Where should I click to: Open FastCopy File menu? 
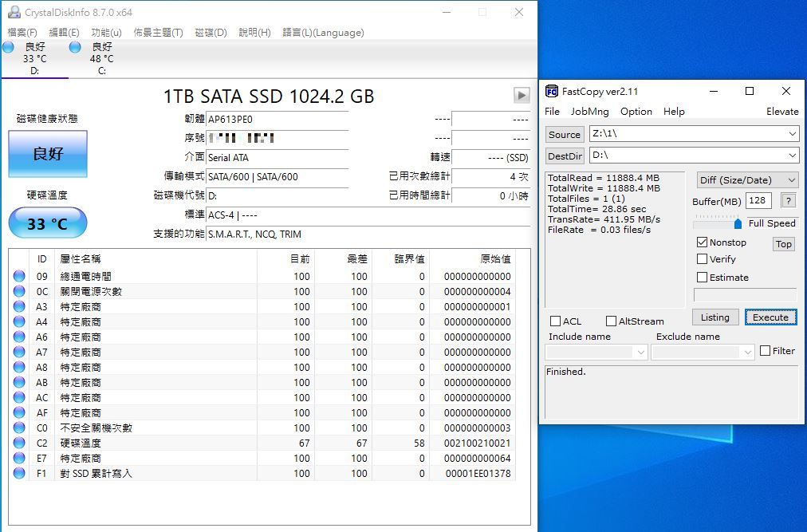[552, 111]
